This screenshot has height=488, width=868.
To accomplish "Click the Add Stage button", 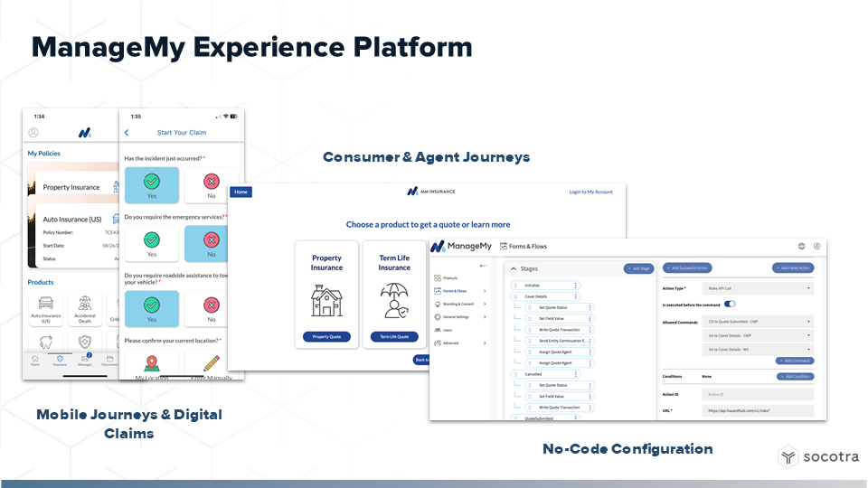I will point(639,268).
